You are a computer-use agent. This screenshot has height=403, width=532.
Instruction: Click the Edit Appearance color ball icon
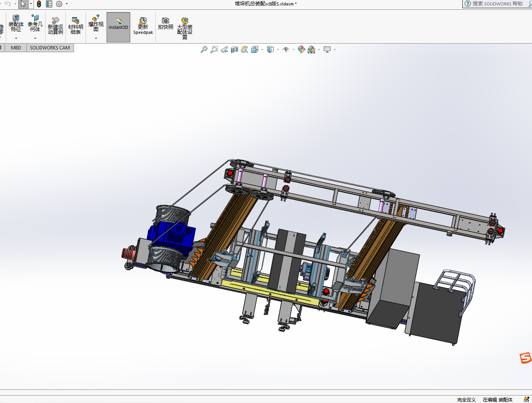pos(301,49)
